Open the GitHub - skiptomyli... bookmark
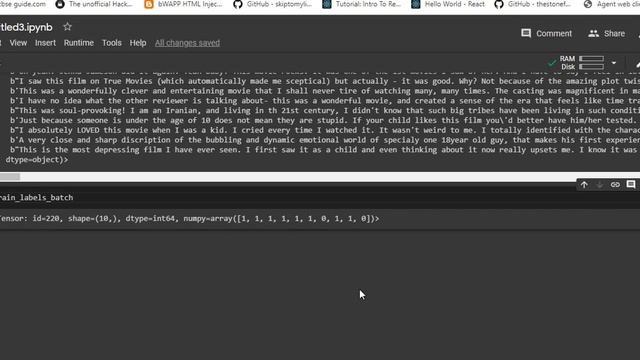The width and height of the screenshot is (640, 360). coord(273,4)
